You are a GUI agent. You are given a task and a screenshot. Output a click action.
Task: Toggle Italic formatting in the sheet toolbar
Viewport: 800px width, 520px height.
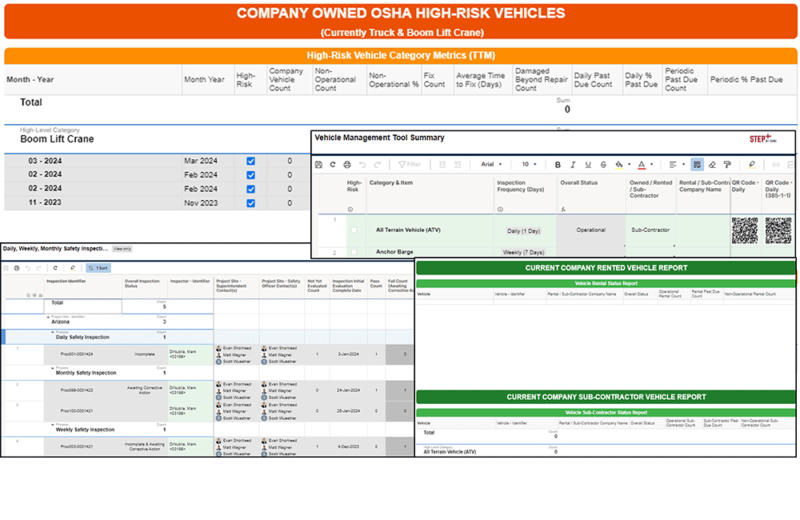[x=573, y=164]
